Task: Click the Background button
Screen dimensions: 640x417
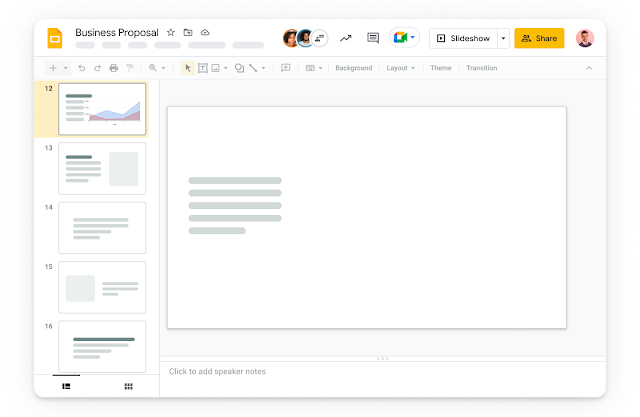Action: click(x=353, y=68)
